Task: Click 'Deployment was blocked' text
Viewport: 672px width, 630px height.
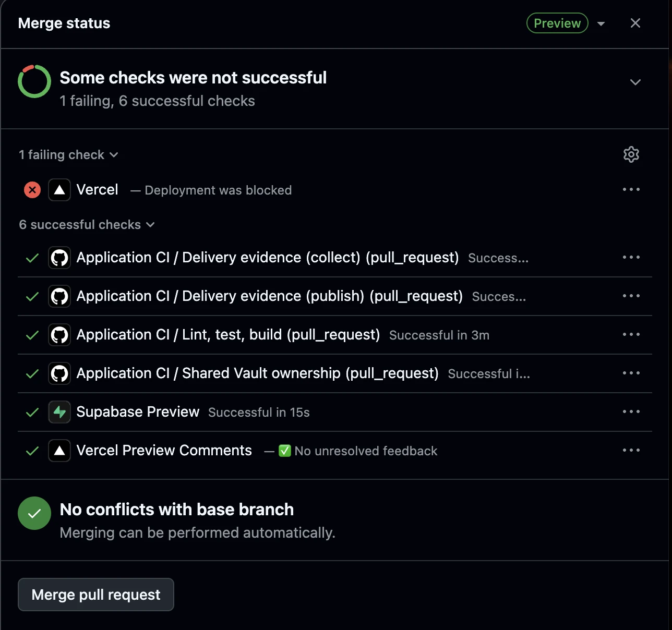Action: (x=218, y=190)
